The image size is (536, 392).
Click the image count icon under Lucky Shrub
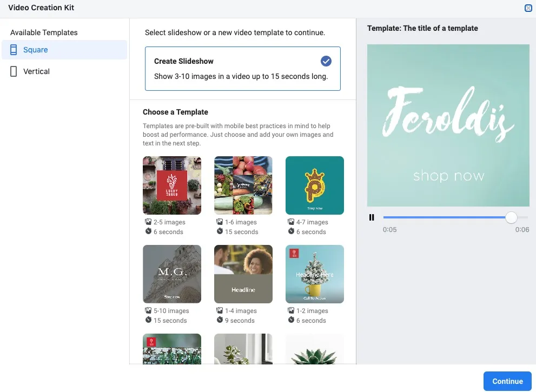point(148,222)
